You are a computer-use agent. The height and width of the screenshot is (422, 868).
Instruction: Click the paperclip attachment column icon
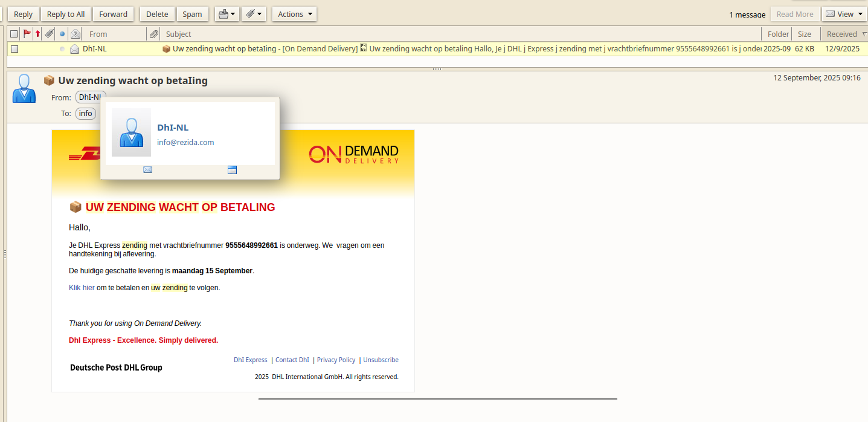[154, 34]
